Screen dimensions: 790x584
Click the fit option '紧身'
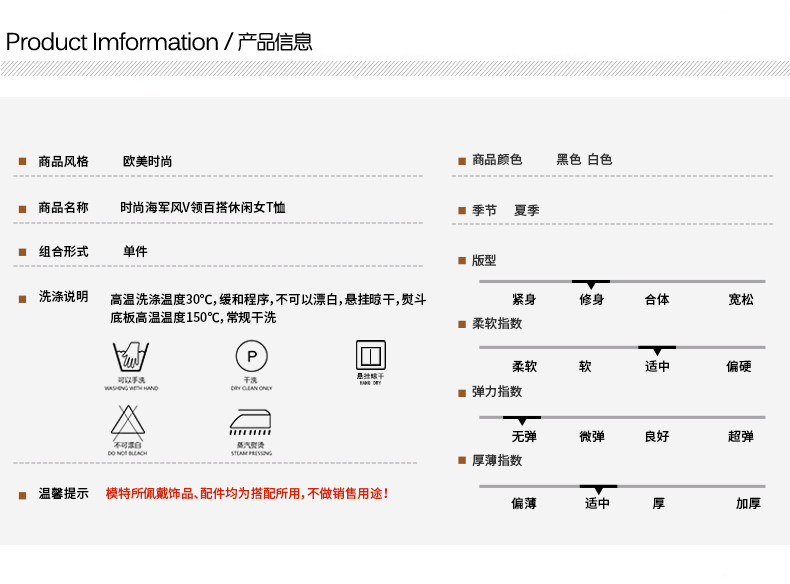524,300
